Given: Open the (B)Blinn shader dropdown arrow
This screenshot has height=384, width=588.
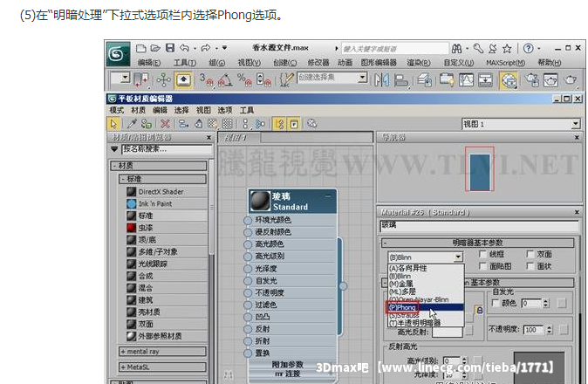Looking at the screenshot, I should tap(458, 257).
